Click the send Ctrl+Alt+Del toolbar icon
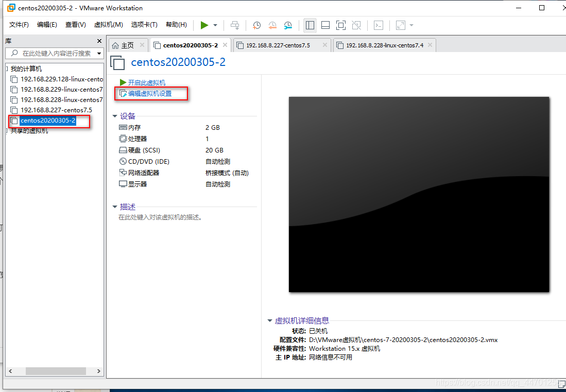This screenshot has height=392, width=566. pyautogui.click(x=235, y=25)
